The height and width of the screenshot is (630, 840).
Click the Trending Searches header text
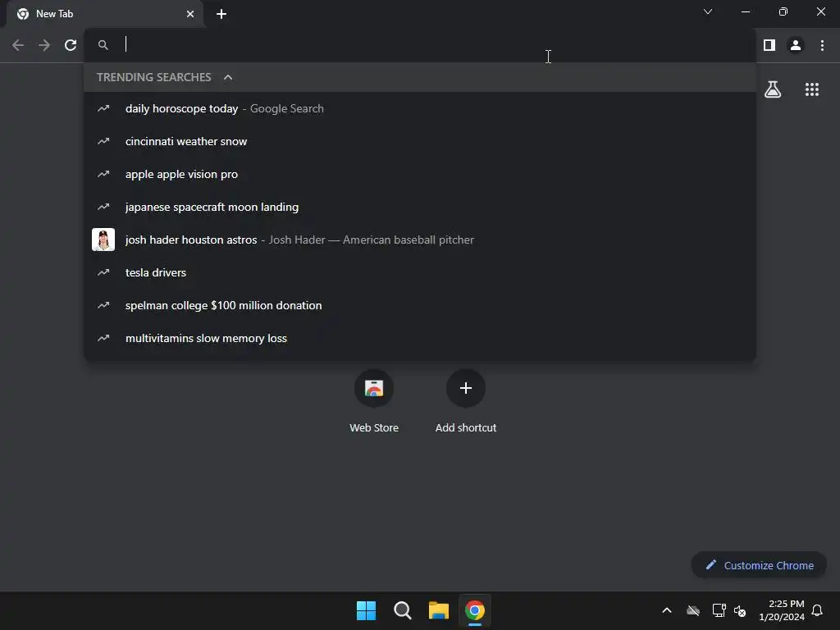coord(153,77)
